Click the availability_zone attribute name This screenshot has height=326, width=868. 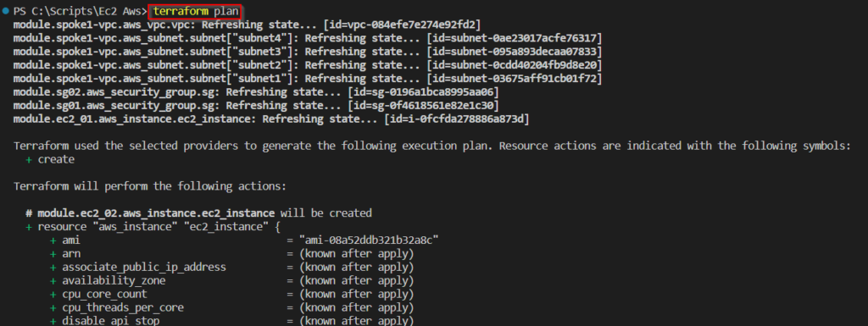114,280
